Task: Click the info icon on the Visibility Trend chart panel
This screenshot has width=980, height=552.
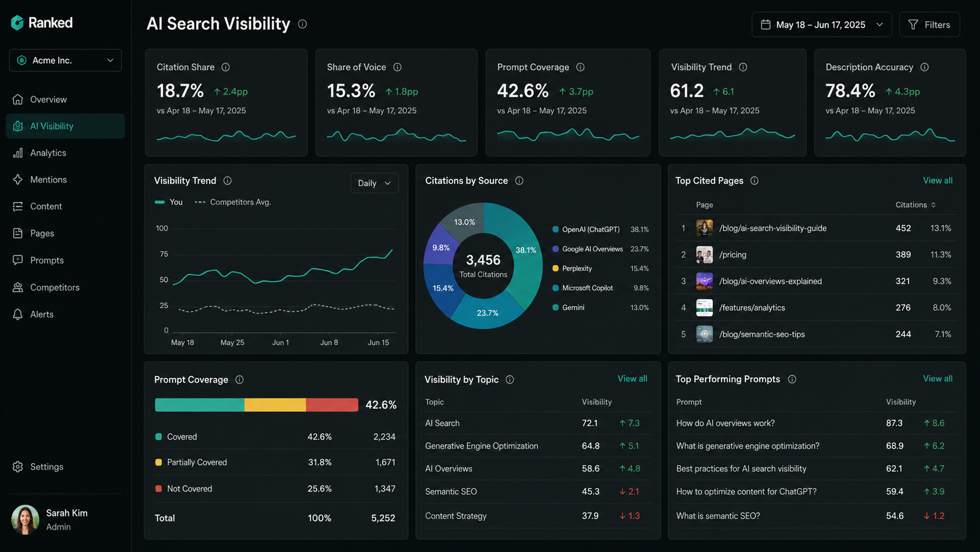Action: click(x=227, y=181)
